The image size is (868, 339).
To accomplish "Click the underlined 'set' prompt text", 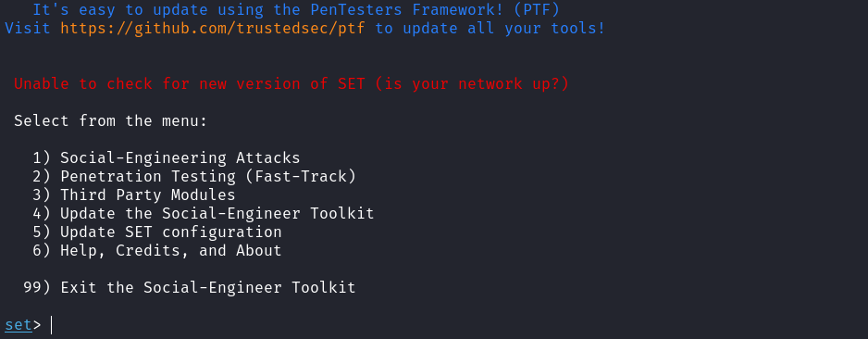I will pos(19,325).
